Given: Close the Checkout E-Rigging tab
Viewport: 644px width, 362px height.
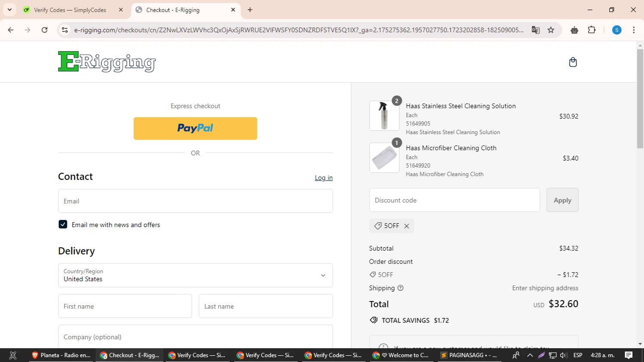Looking at the screenshot, I should pyautogui.click(x=233, y=10).
